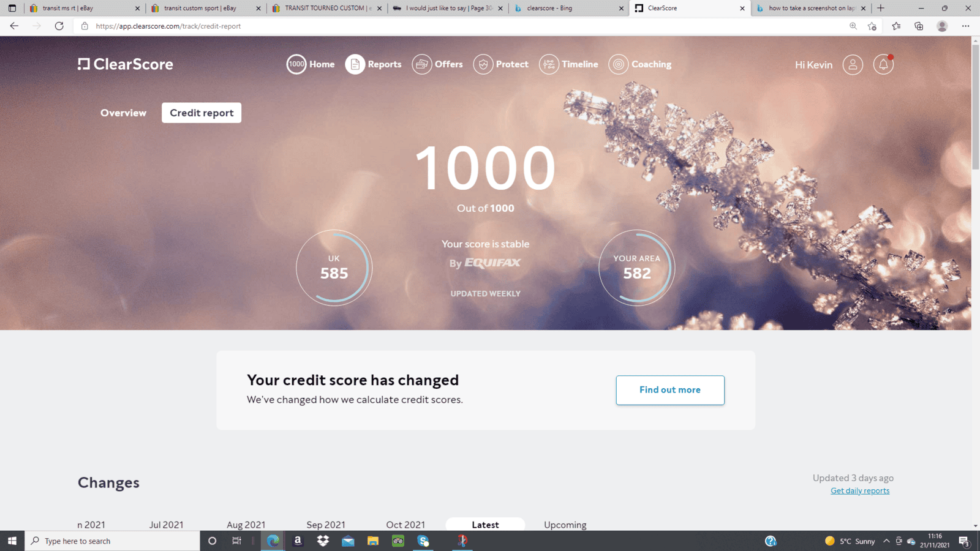Click the browser back arrow

14,26
